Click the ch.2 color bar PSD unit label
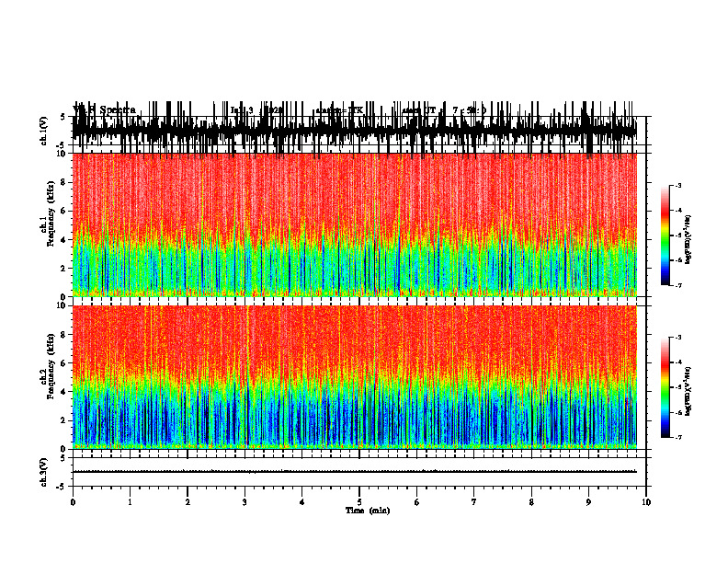The width and height of the screenshot is (728, 563). (688, 390)
